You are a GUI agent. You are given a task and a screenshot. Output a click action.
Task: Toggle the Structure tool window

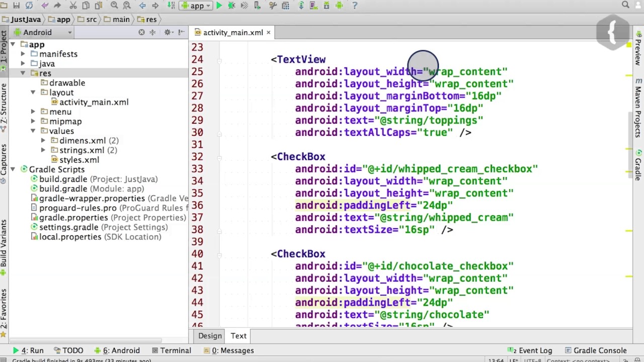point(4,108)
